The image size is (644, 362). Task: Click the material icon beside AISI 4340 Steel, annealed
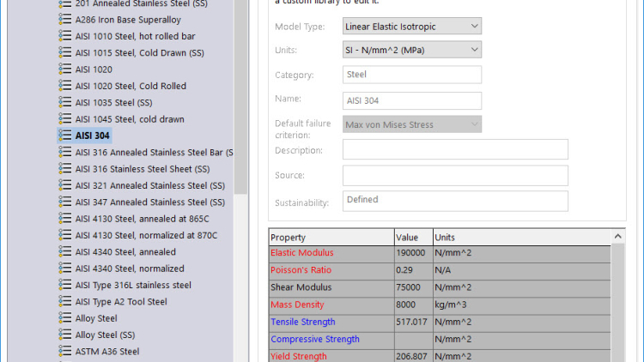(x=65, y=251)
